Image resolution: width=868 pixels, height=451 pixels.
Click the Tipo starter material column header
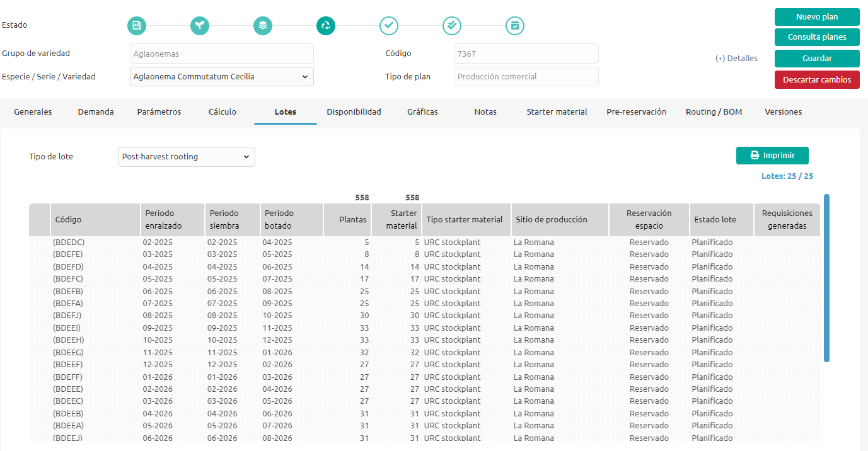466,220
